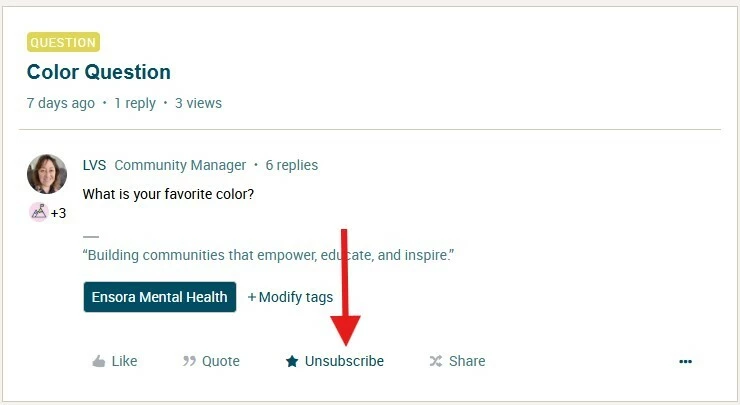Viewport: 740px width, 405px height.
Task: Click the plus icon before Modify tags
Action: [x=252, y=297]
